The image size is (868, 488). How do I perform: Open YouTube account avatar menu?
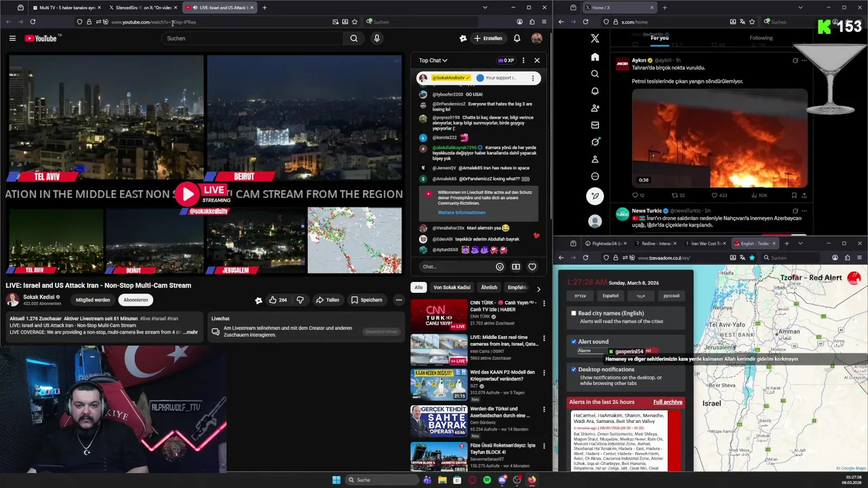click(536, 39)
